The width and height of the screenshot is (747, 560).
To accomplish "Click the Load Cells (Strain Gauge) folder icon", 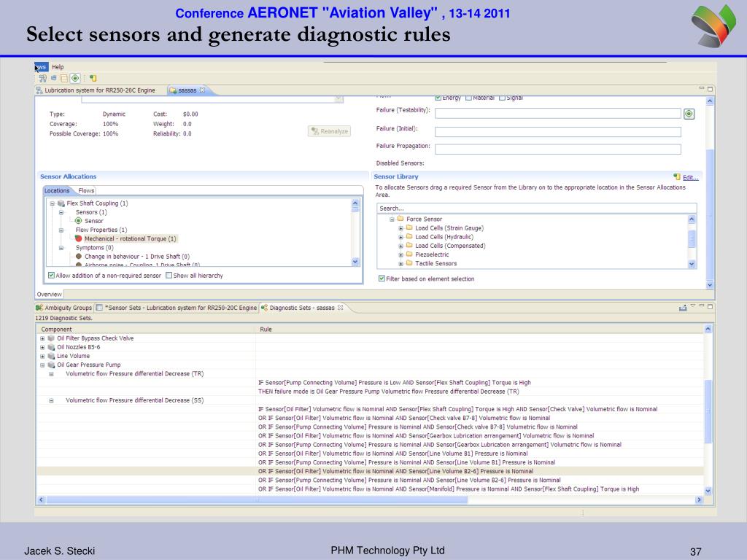I will (409, 227).
